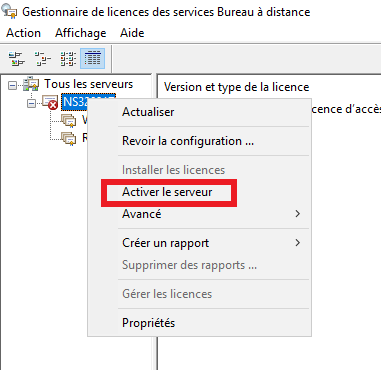The image size is (381, 370).
Task: Click the server icon with red error badge
Action: click(50, 102)
